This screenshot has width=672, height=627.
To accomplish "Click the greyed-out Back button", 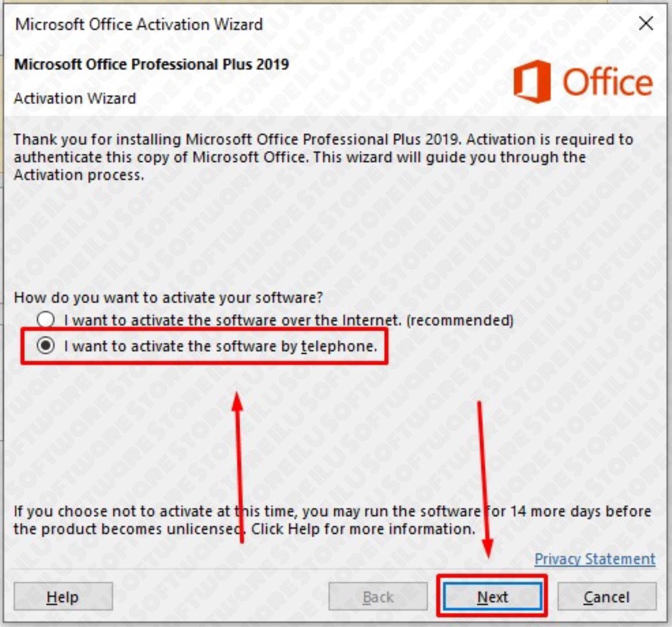I will coord(378,597).
